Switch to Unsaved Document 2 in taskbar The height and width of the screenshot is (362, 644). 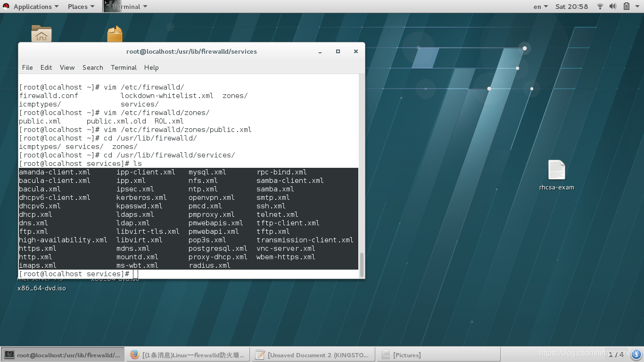point(314,355)
